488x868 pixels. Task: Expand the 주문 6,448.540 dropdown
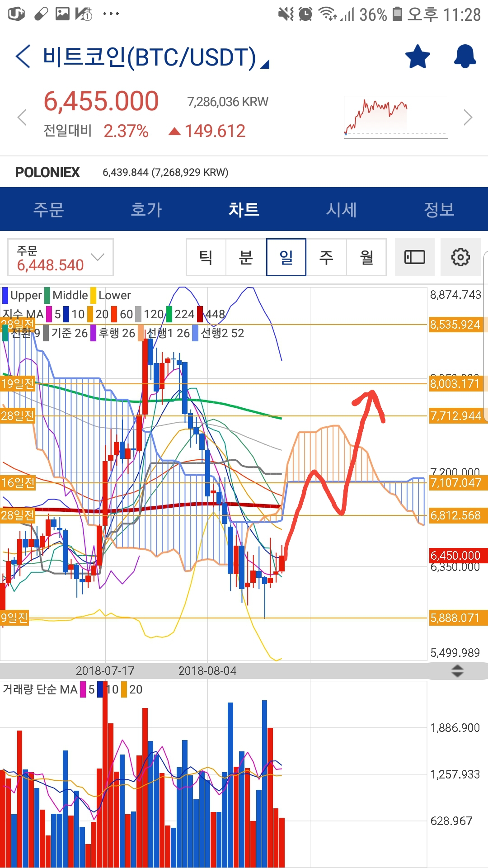click(x=61, y=257)
